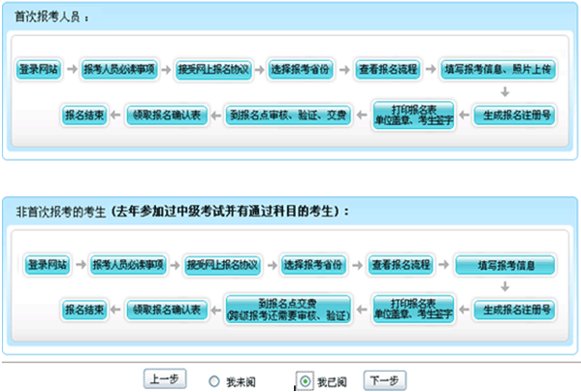Select the 我未阅 radio button
Viewport: 581px width, 392px height.
[x=214, y=381]
